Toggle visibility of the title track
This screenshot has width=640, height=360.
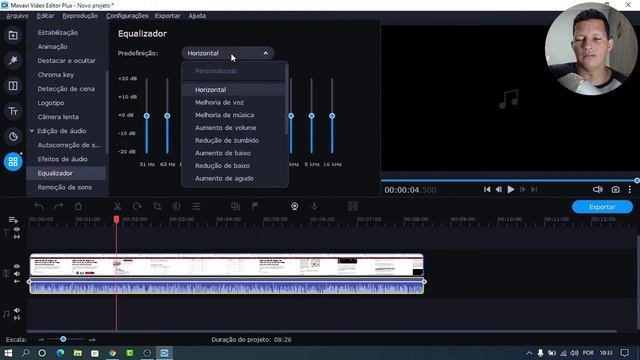[17, 229]
